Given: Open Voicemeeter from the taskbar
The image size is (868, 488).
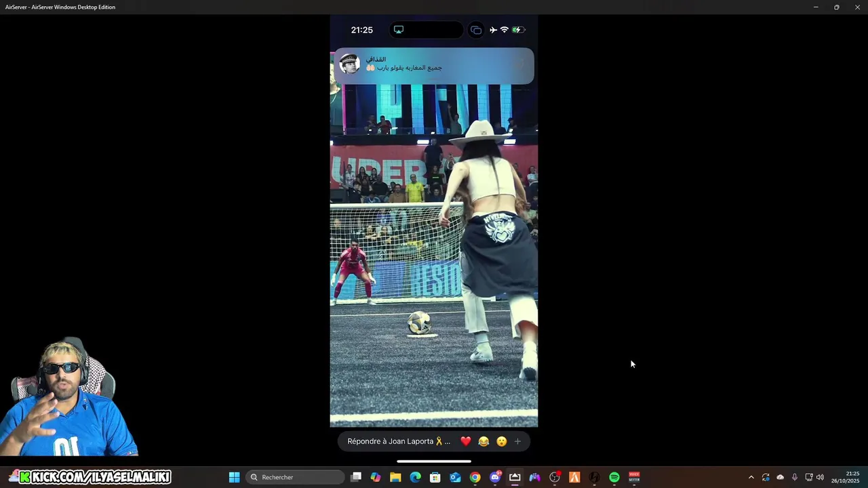Looking at the screenshot, I should 634,477.
